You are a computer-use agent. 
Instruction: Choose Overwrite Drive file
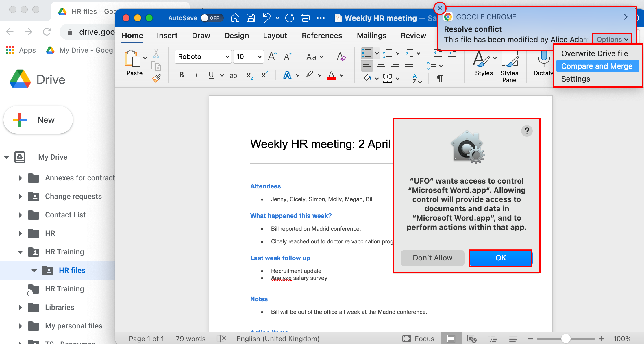(x=595, y=53)
